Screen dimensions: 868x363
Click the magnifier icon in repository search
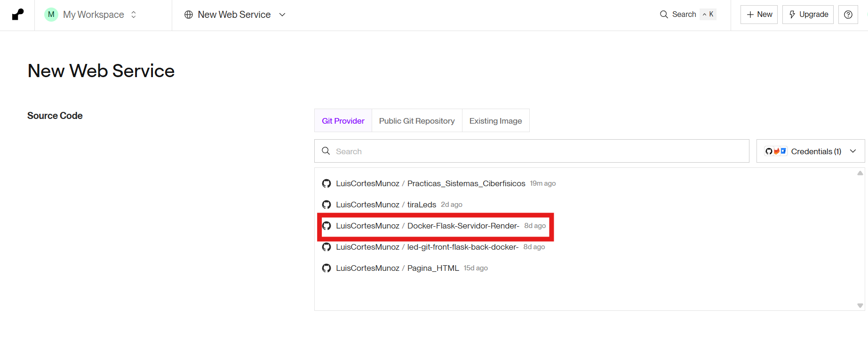pos(326,151)
